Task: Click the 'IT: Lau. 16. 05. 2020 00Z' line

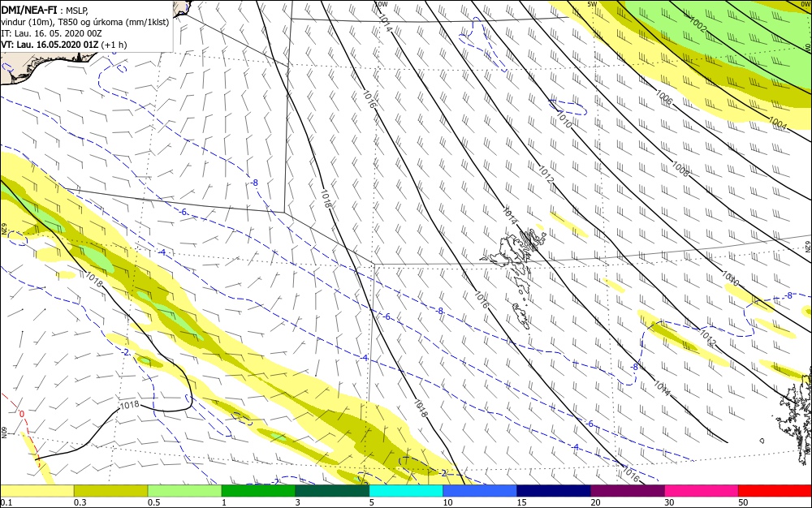Action: (51, 33)
